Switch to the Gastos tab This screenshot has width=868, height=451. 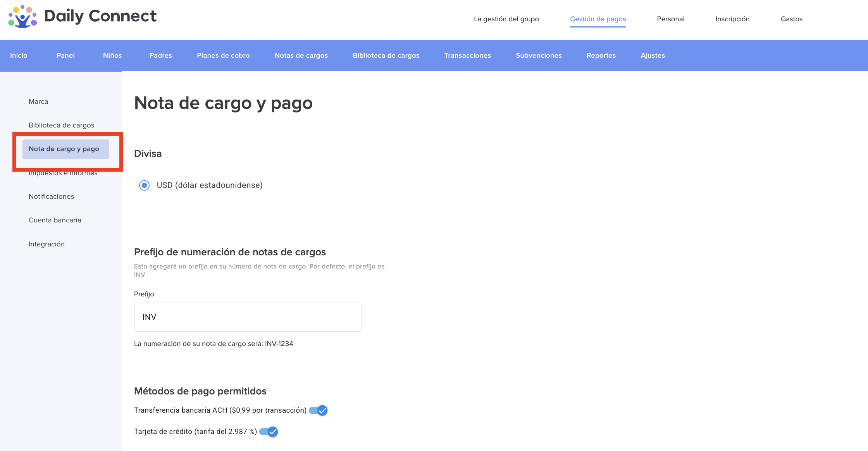pos(791,19)
